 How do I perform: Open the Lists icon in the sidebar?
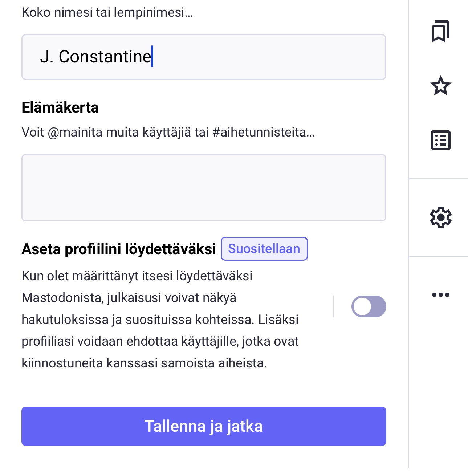click(440, 140)
